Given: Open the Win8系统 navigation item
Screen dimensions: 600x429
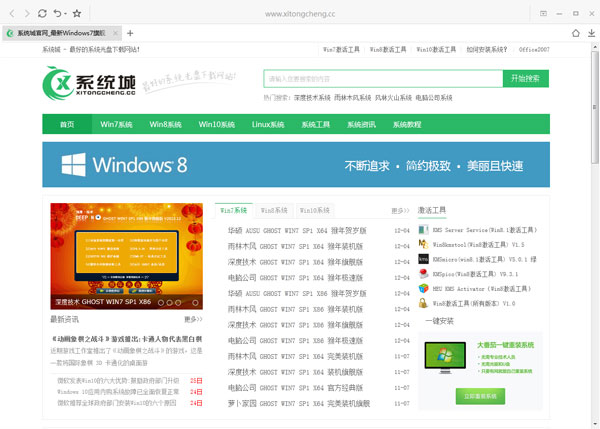Looking at the screenshot, I should coord(165,124).
